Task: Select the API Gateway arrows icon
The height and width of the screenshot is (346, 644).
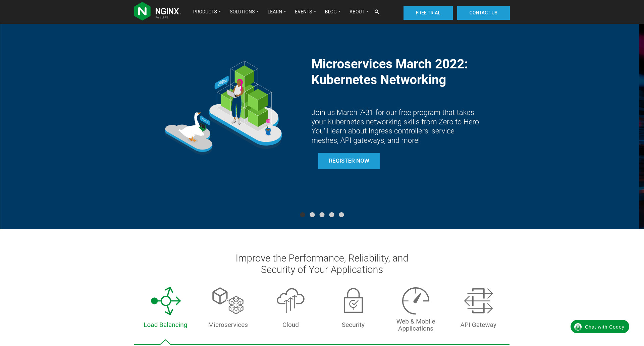Action: coord(478,301)
